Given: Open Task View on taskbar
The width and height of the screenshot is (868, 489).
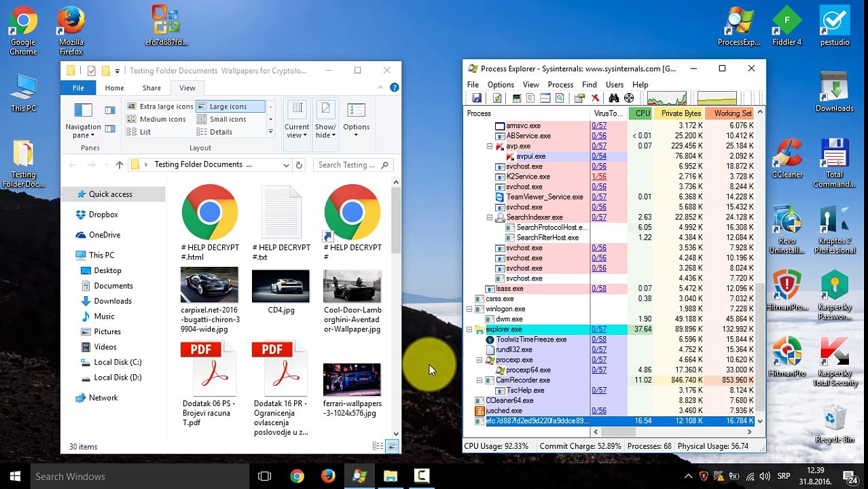Looking at the screenshot, I should 265,476.
